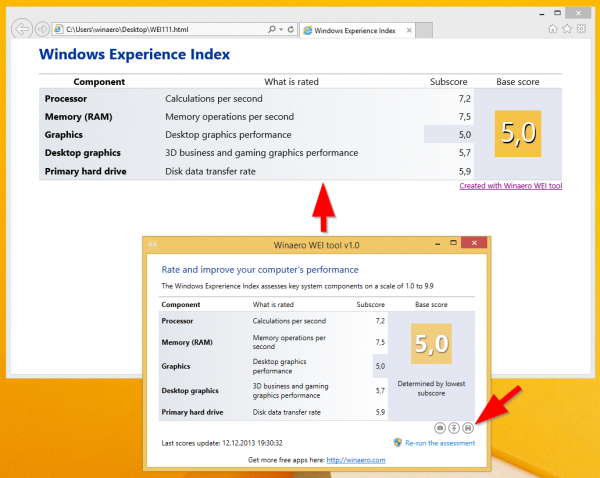
Task: Go back with the browser Back arrow
Action: [x=21, y=29]
